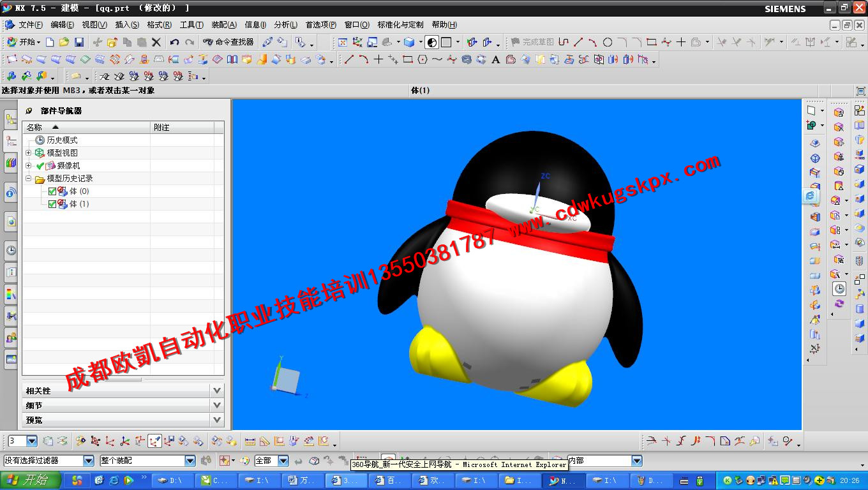Open the 首选项(P) menu
The width and height of the screenshot is (868, 490).
[320, 25]
